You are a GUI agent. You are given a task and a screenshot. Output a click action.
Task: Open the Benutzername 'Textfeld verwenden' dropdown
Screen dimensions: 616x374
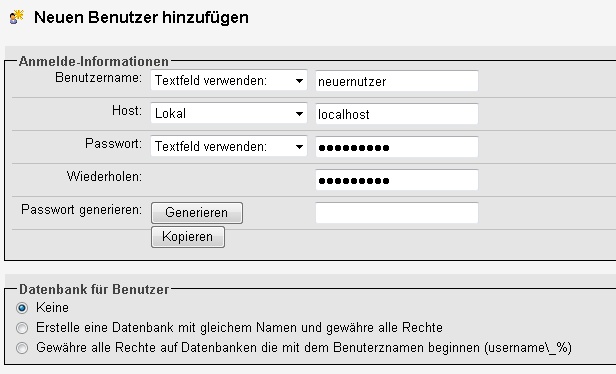[x=229, y=81]
